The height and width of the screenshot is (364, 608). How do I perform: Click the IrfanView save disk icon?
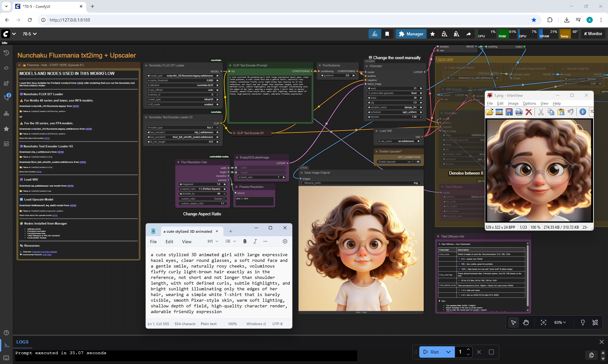point(509,112)
